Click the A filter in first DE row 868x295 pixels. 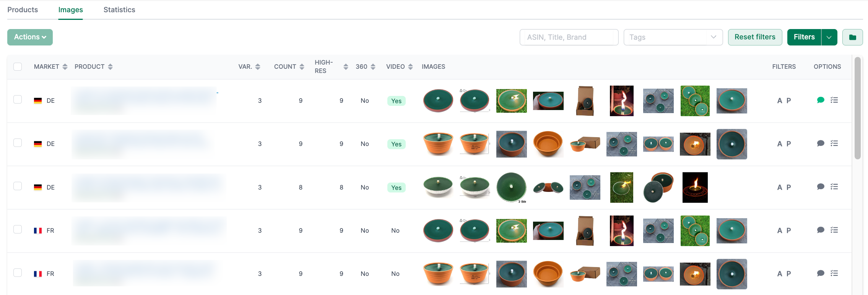(780, 101)
